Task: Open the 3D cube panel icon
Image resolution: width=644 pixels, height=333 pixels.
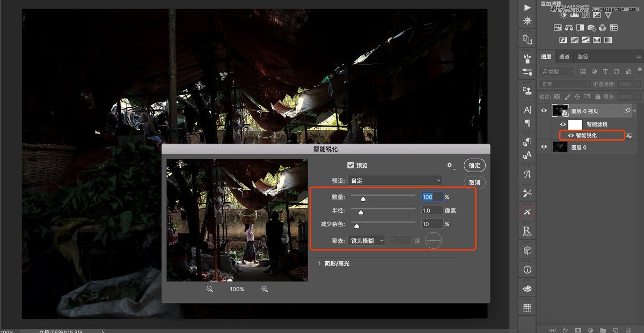Action: (527, 250)
